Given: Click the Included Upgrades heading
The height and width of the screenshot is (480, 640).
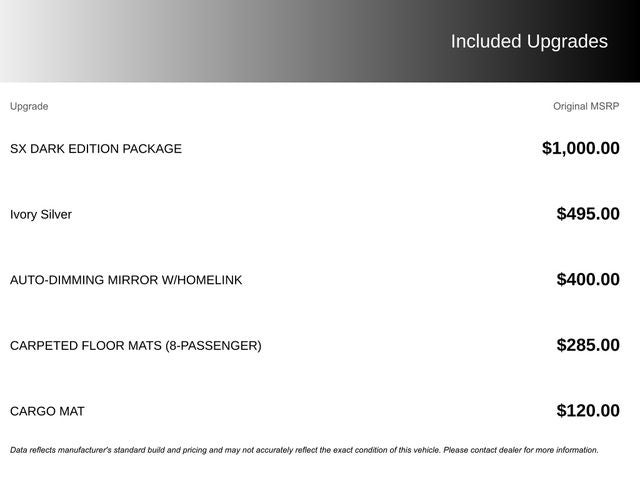Looking at the screenshot, I should (528, 41).
